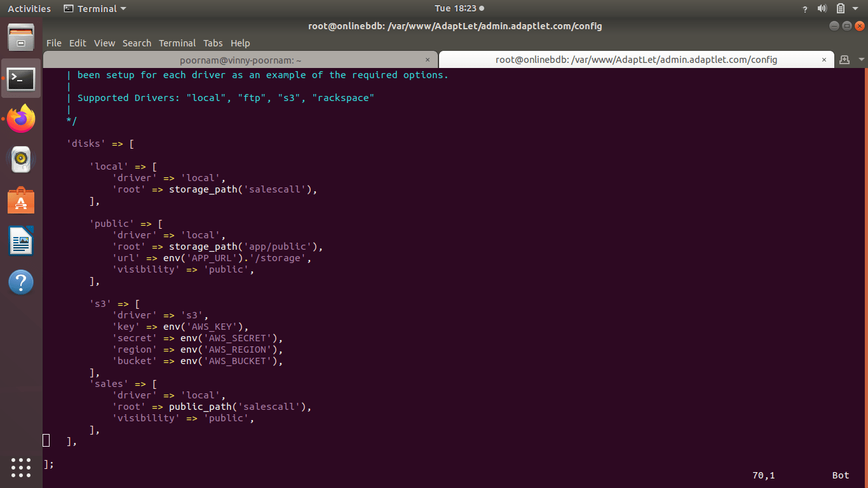Open the Search menu
The image size is (868, 488).
pos(137,43)
